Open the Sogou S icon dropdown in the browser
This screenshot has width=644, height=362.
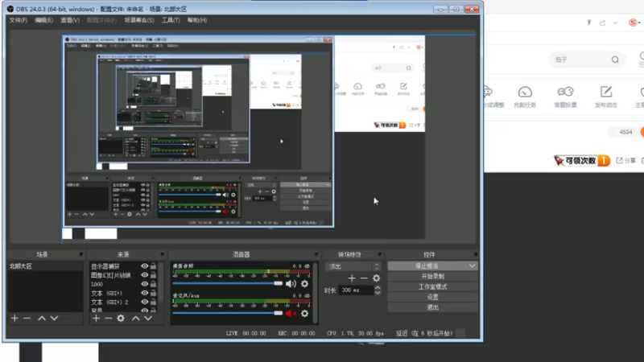pyautogui.click(x=635, y=23)
